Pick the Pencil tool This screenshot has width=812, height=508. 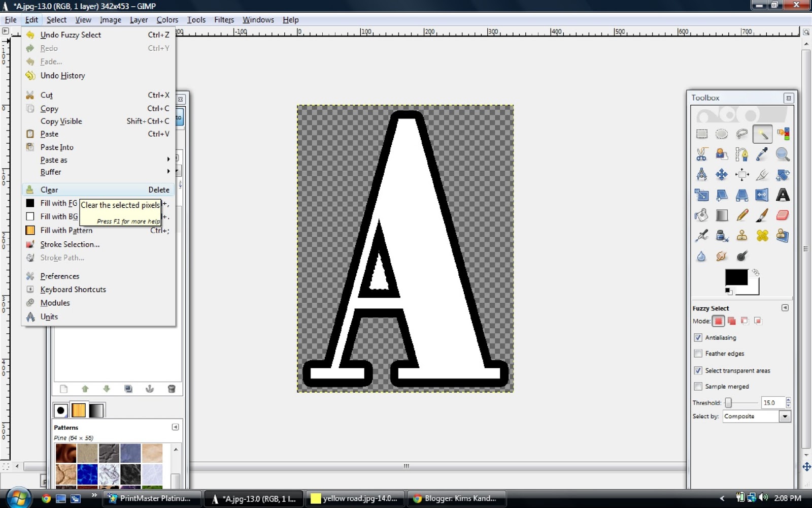click(742, 215)
